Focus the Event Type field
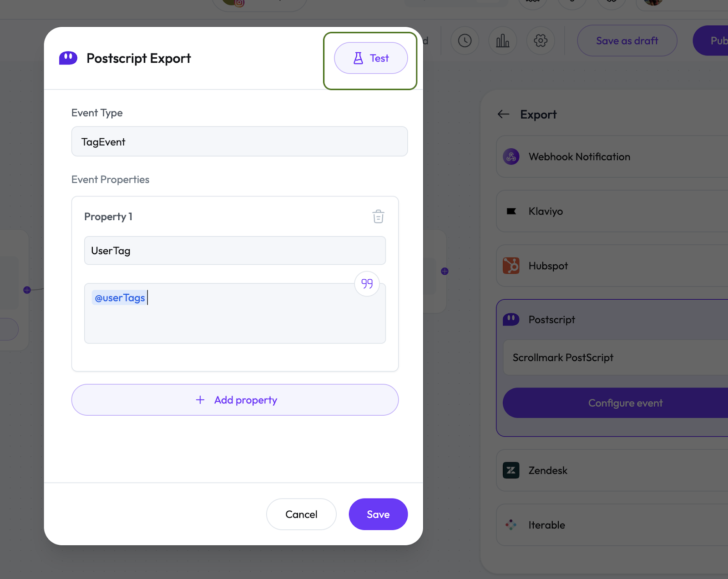The height and width of the screenshot is (579, 728). pos(239,142)
